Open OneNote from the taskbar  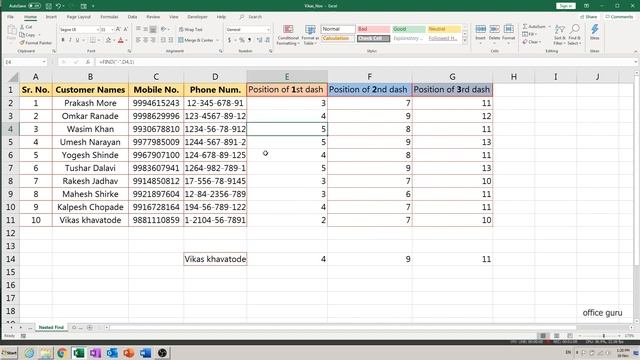click(95, 353)
